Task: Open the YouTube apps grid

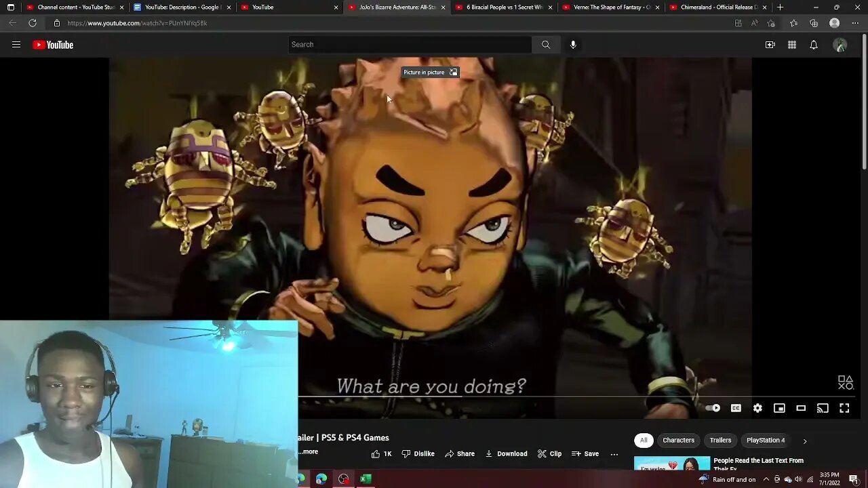Action: coord(792,45)
